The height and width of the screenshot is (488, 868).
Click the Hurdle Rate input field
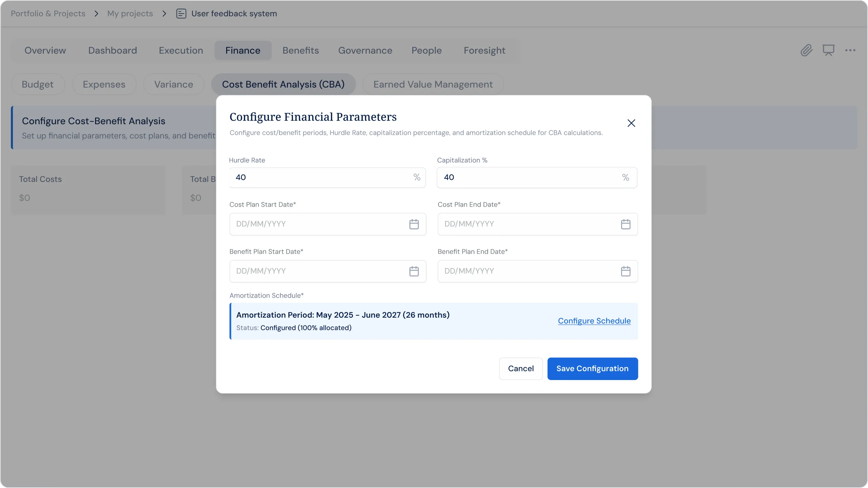pyautogui.click(x=327, y=177)
